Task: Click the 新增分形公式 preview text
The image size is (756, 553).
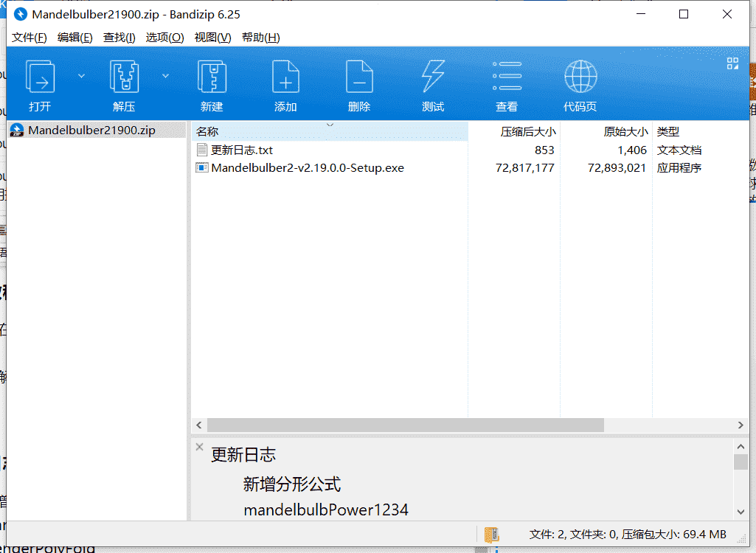Action: coord(292,484)
